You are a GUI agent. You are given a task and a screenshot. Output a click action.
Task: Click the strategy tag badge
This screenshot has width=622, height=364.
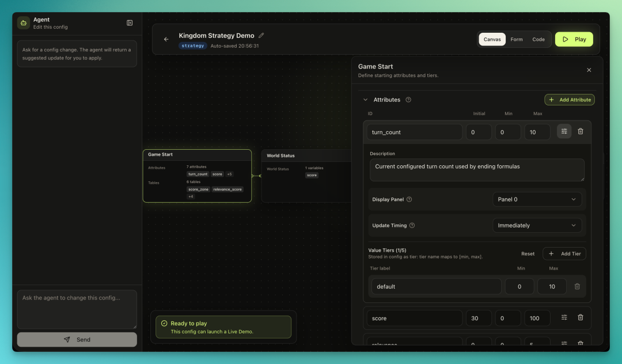coord(193,46)
